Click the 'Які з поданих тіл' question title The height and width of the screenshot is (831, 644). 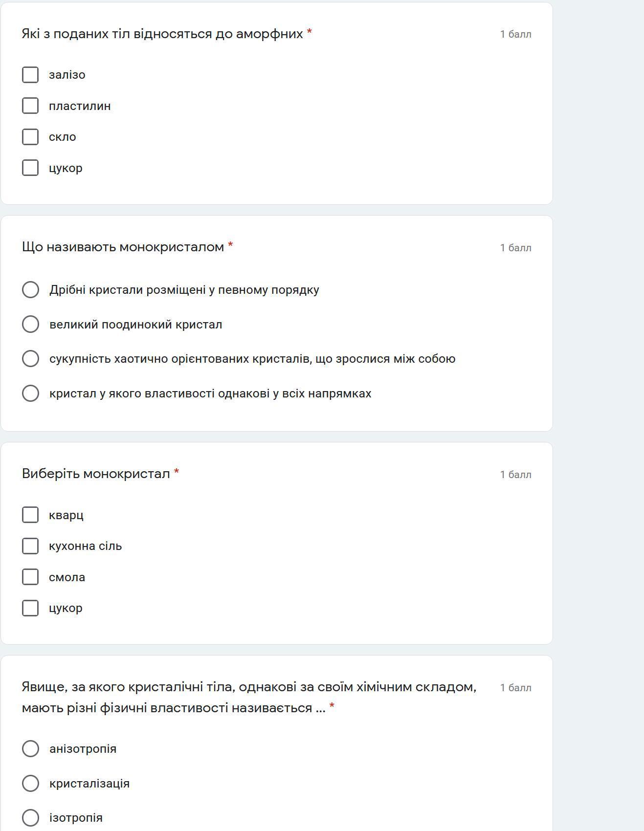click(x=162, y=34)
